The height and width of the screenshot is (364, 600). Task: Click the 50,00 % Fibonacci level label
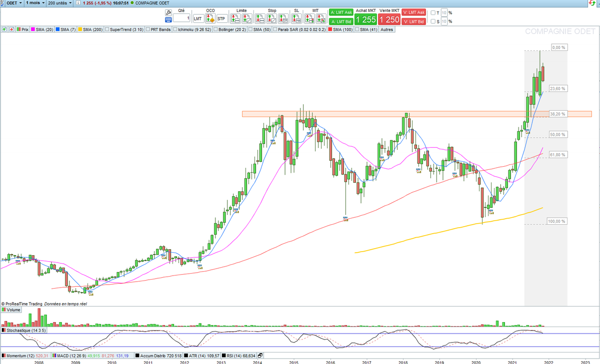click(x=557, y=134)
